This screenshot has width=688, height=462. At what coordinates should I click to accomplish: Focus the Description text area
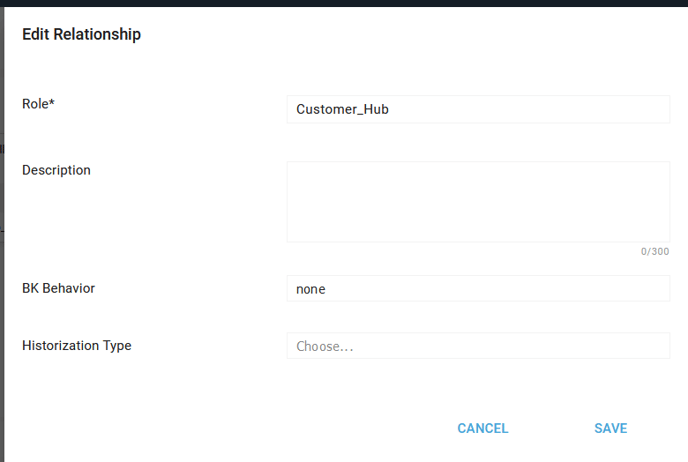click(478, 201)
